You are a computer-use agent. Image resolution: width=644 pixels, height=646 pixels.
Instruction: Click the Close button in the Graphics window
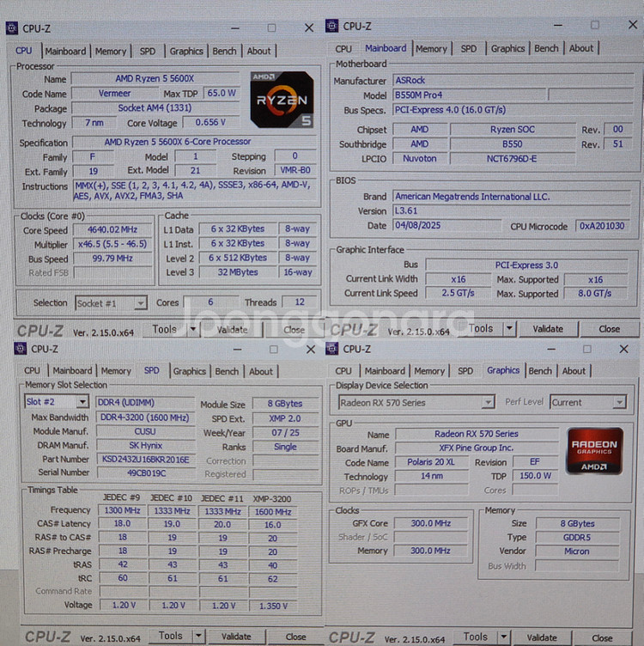(x=602, y=637)
